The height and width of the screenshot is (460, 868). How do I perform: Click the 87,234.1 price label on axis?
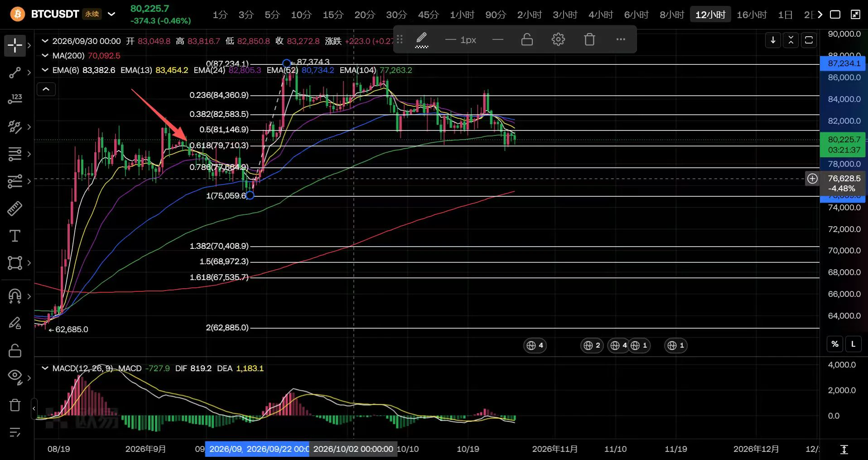pyautogui.click(x=843, y=63)
